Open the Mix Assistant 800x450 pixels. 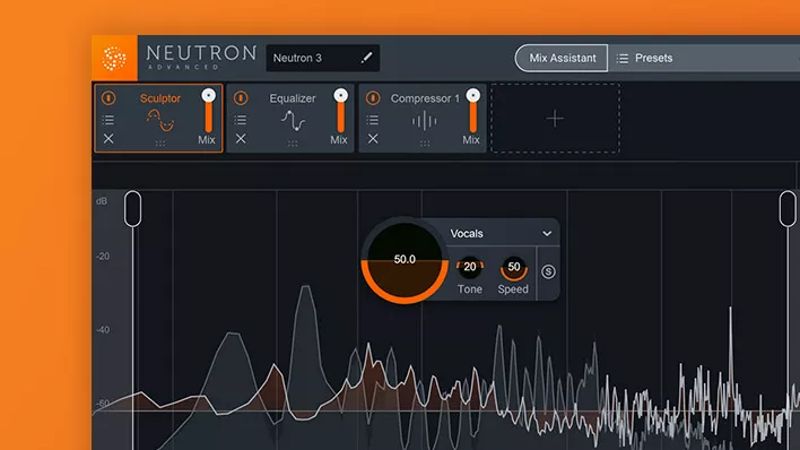click(x=561, y=58)
